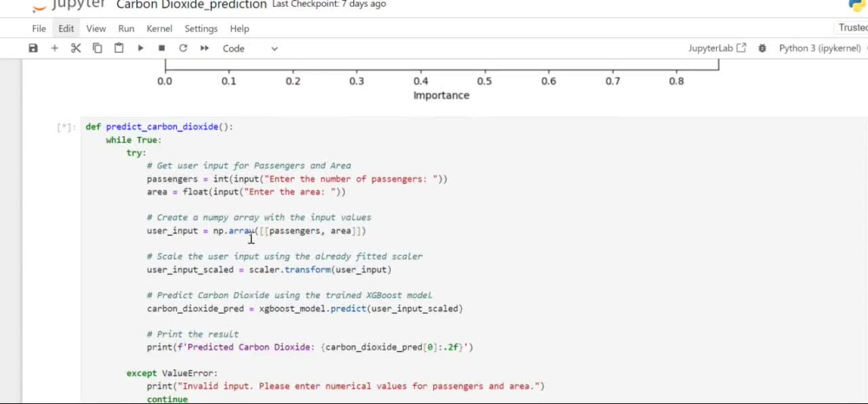The height and width of the screenshot is (404, 868).
Task: Open the notebook in JupyterLab
Action: pos(718,48)
